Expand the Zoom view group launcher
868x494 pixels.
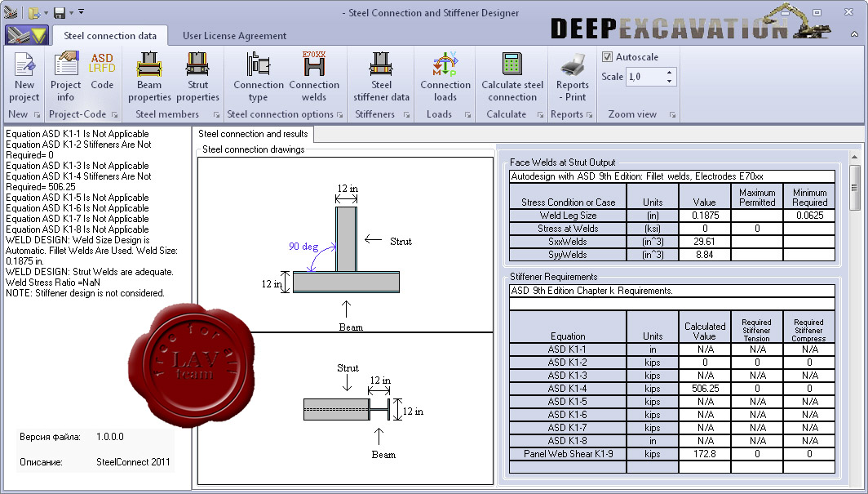tap(672, 114)
